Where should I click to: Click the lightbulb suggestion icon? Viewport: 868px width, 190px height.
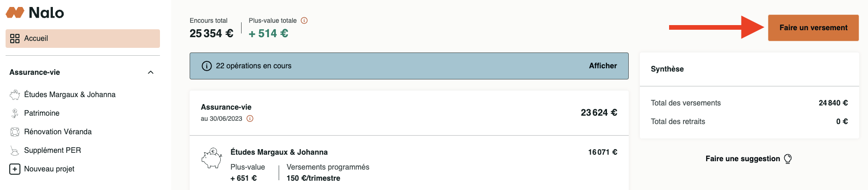point(788,159)
